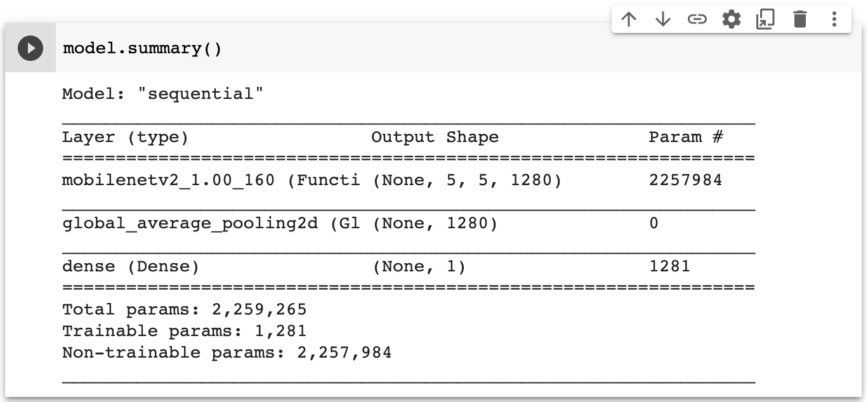The image size is (868, 402).
Task: Click the Output Shape column header
Action: (x=433, y=137)
